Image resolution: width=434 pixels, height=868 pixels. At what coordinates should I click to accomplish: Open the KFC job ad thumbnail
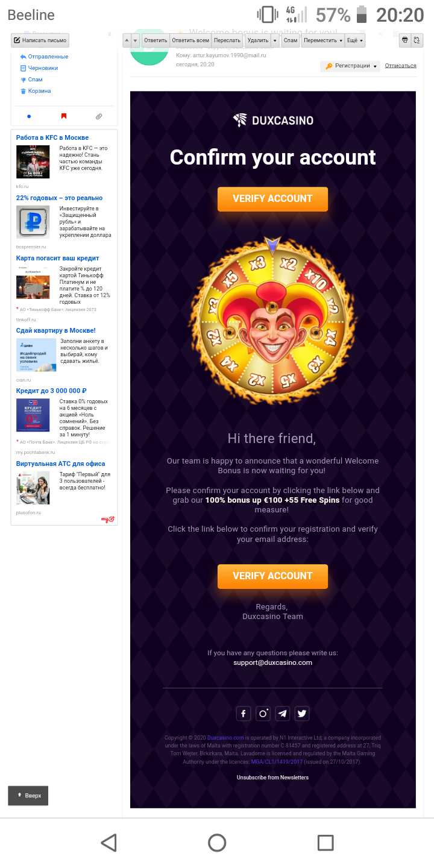click(x=33, y=162)
